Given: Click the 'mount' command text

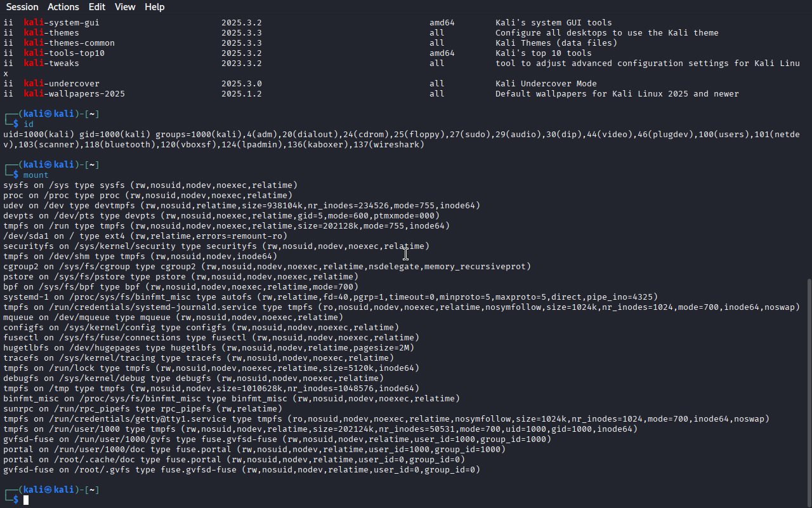Looking at the screenshot, I should coord(36,175).
